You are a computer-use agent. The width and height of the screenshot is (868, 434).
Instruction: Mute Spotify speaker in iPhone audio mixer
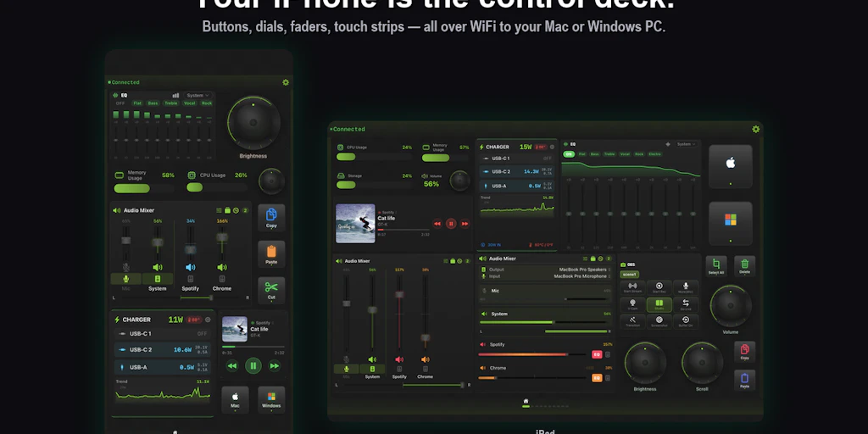tap(190, 267)
